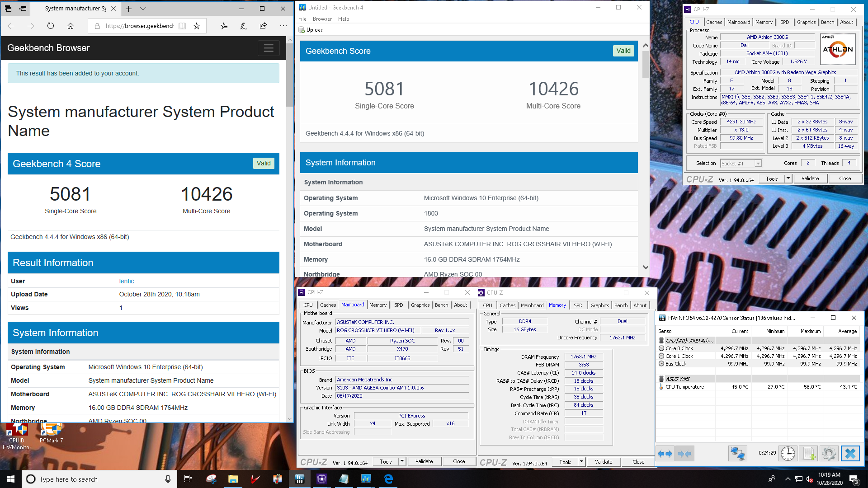
Task: Open HWiNFO sensor settings gear icon
Action: 829,453
